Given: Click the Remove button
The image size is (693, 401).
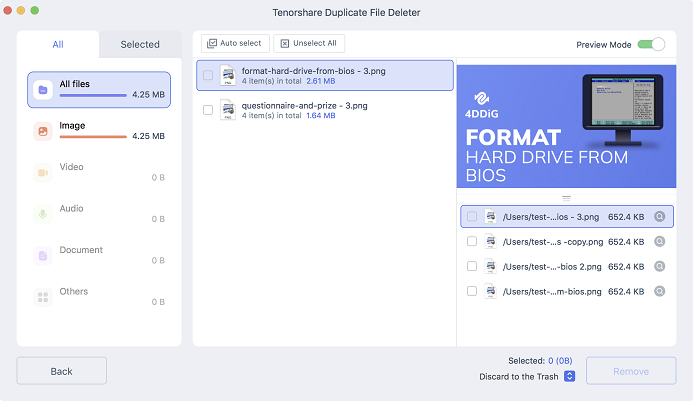Looking at the screenshot, I should point(631,371).
